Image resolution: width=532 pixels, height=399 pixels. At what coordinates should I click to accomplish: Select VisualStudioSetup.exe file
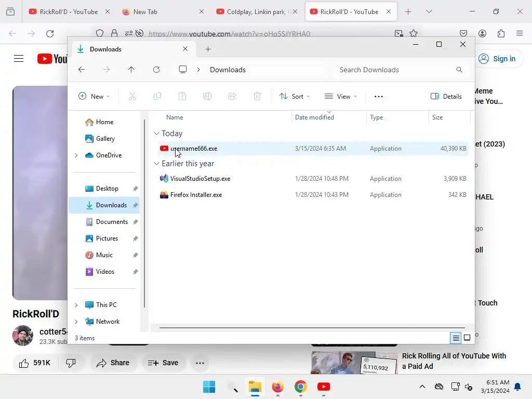point(313,179)
